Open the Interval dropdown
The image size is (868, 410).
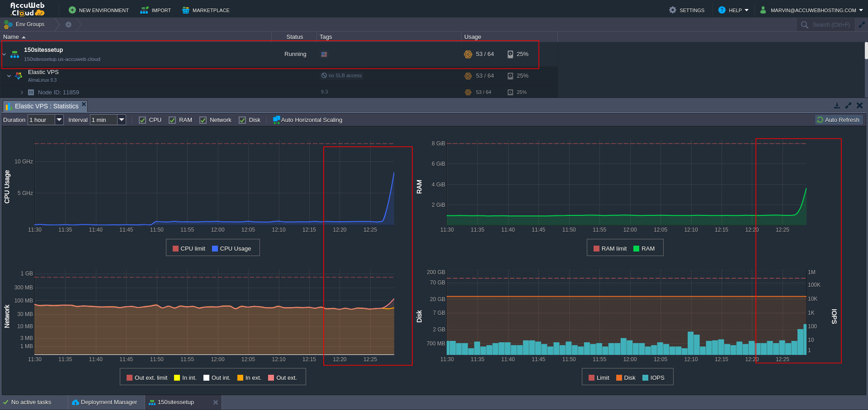122,120
